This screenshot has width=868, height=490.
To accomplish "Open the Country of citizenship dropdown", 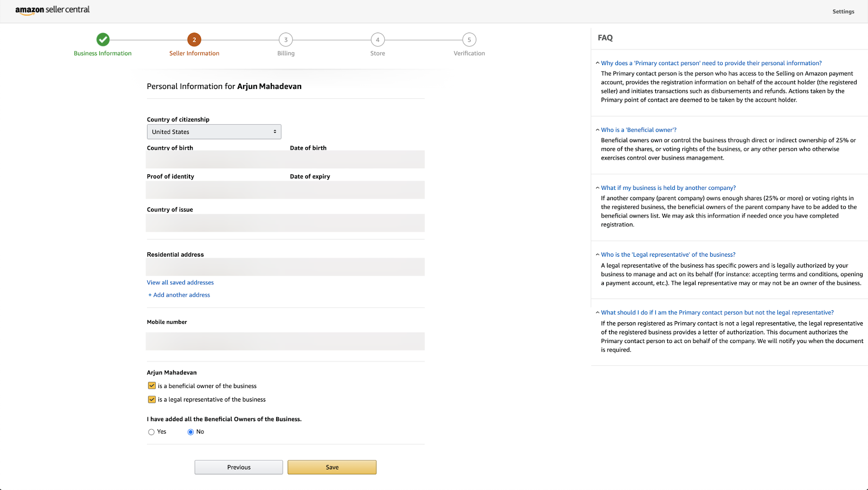I will tap(214, 131).
